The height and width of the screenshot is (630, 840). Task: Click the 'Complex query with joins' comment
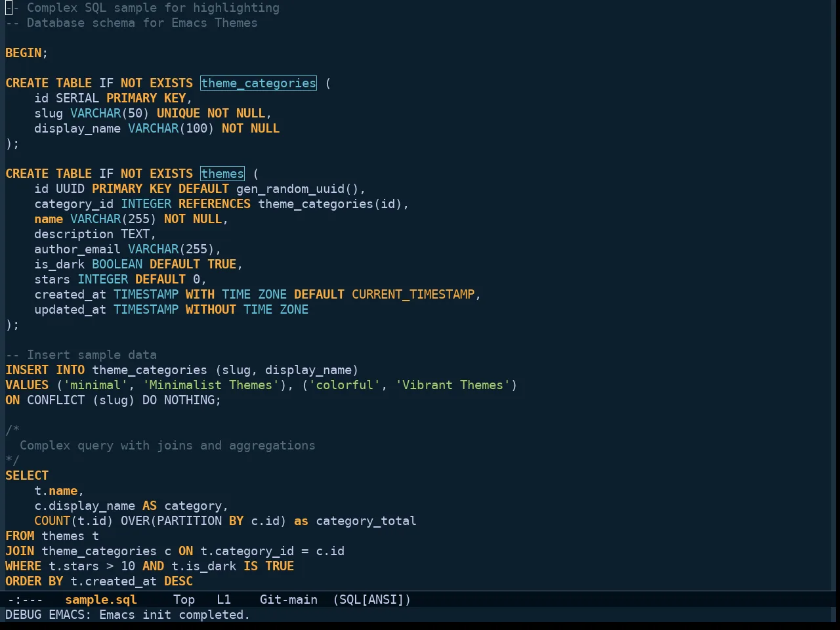click(x=167, y=445)
